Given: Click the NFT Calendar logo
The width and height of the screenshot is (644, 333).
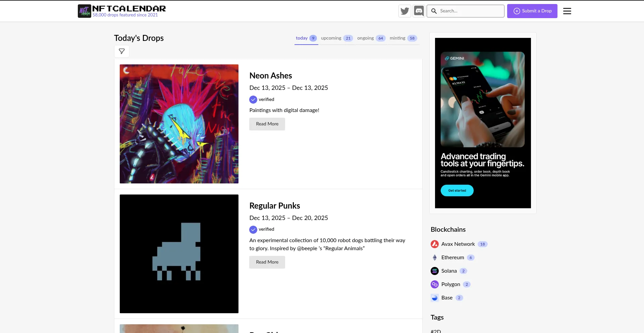Looking at the screenshot, I should [84, 11].
